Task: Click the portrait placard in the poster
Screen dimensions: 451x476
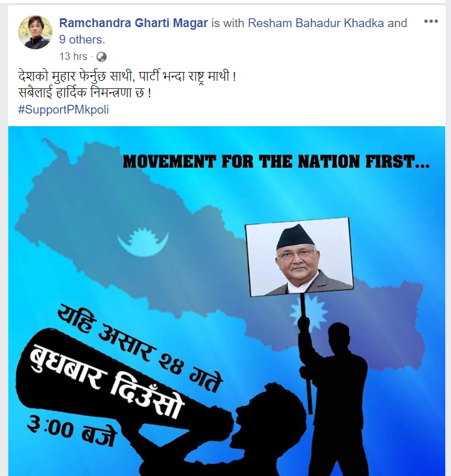Action: pos(300,257)
